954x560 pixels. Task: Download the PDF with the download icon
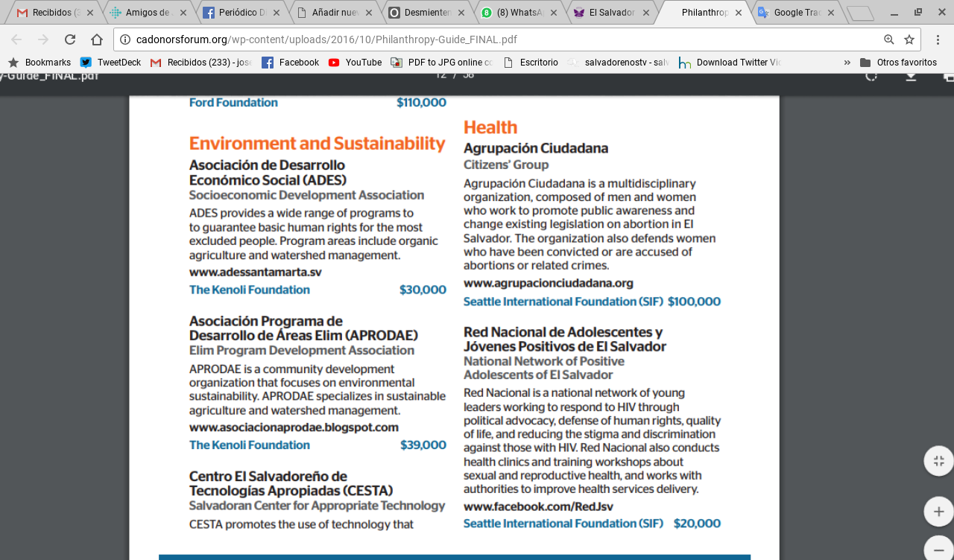tap(911, 76)
